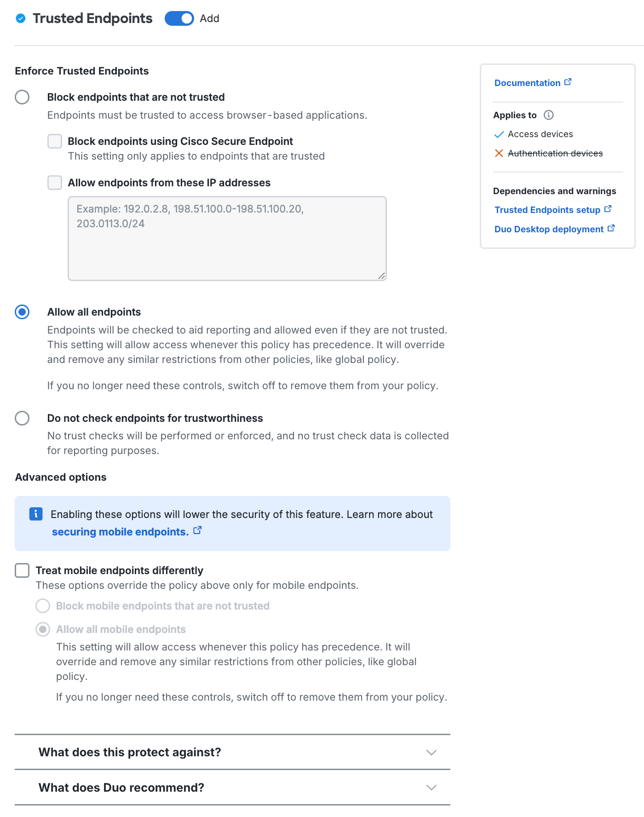Click the checkmark icon next to Access devices
This screenshot has width=644, height=817.
(x=499, y=134)
